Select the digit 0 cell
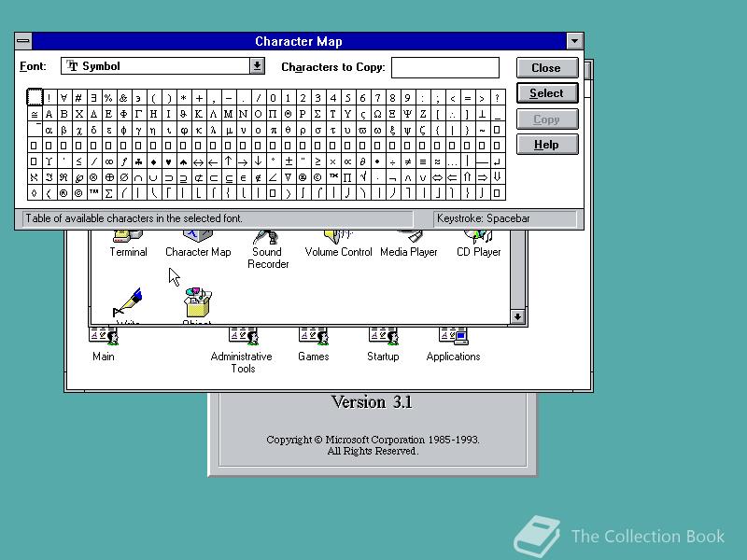747x560 pixels. (273, 97)
